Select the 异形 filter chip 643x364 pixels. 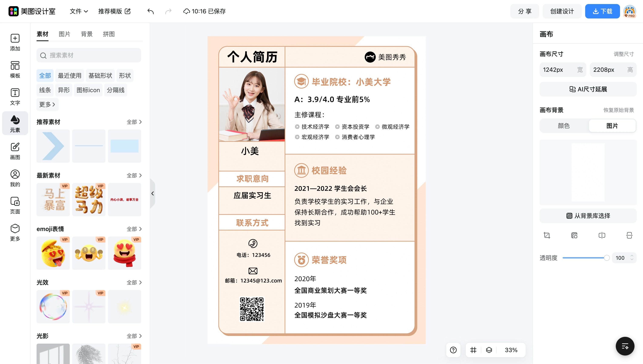click(x=64, y=90)
